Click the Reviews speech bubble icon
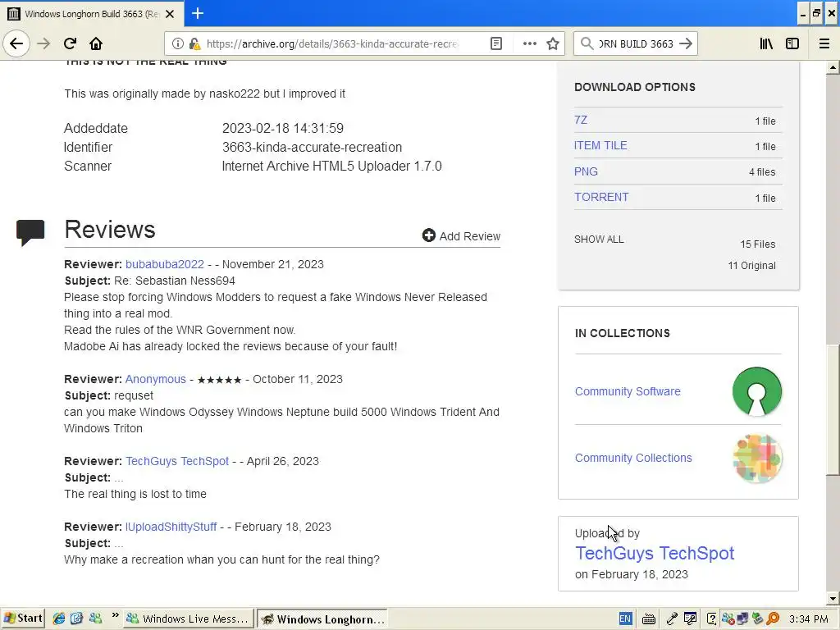Viewport: 840px width, 630px height. (30, 232)
